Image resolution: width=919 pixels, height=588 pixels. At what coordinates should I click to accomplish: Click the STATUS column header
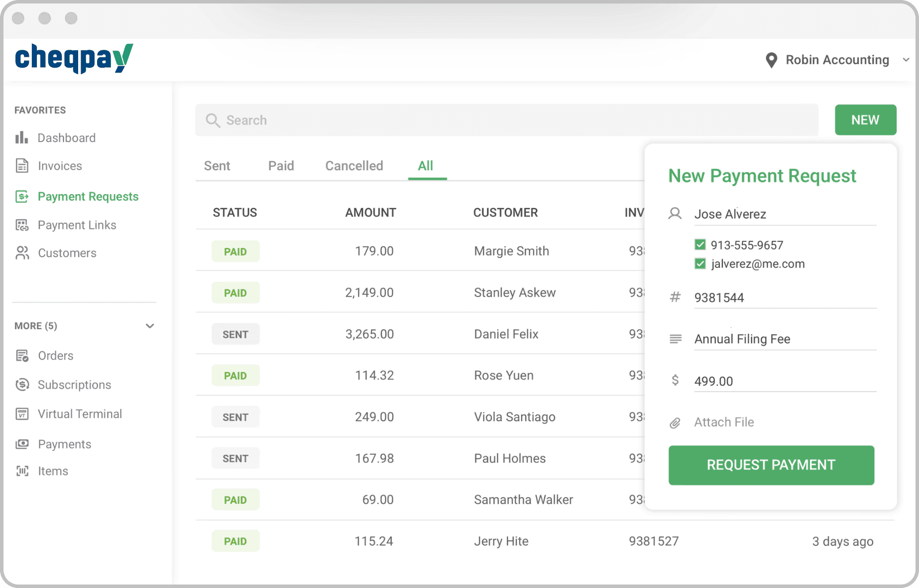(235, 213)
